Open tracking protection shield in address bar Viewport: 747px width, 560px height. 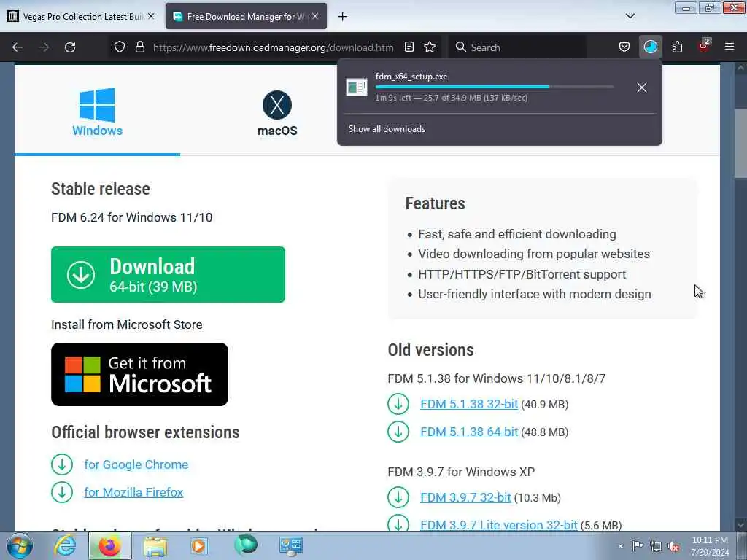pos(120,47)
